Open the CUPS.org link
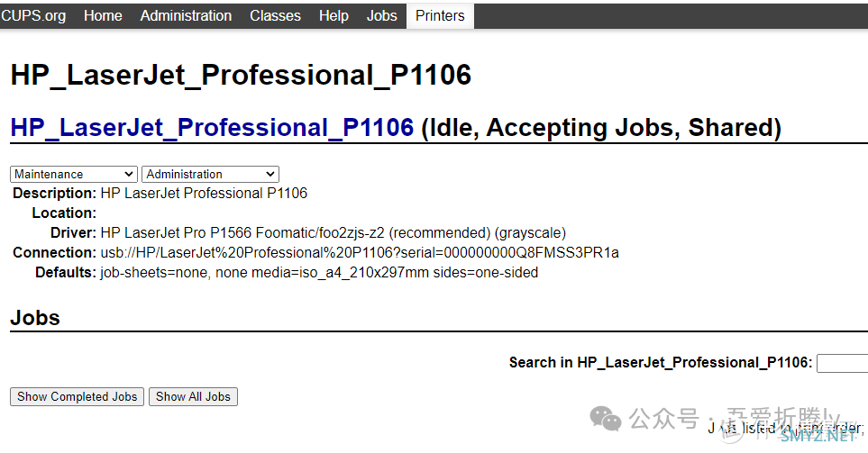868x453 pixels. pos(33,15)
